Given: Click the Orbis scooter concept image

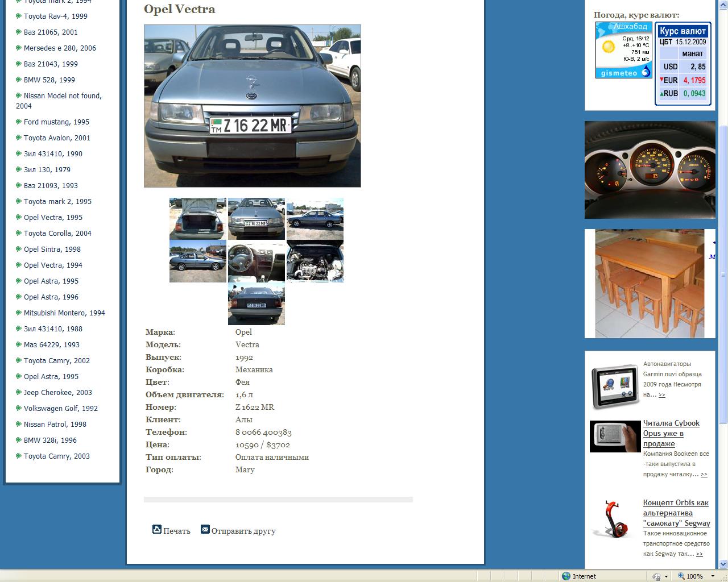Looking at the screenshot, I should click(x=613, y=519).
